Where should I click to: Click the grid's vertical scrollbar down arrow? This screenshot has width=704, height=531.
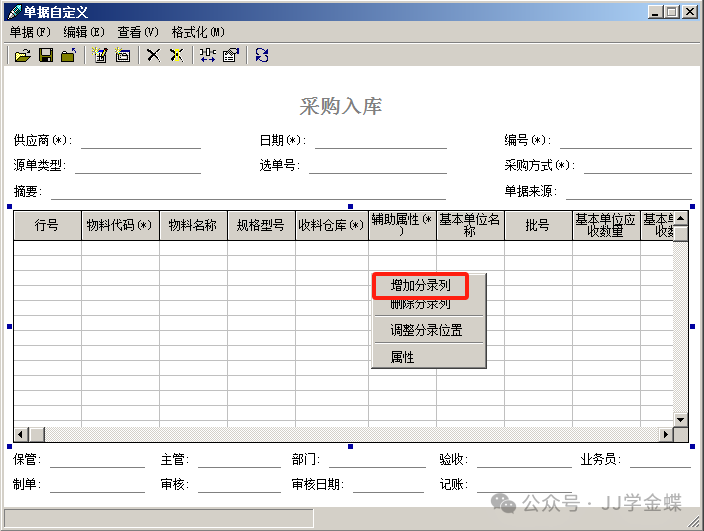click(x=681, y=419)
